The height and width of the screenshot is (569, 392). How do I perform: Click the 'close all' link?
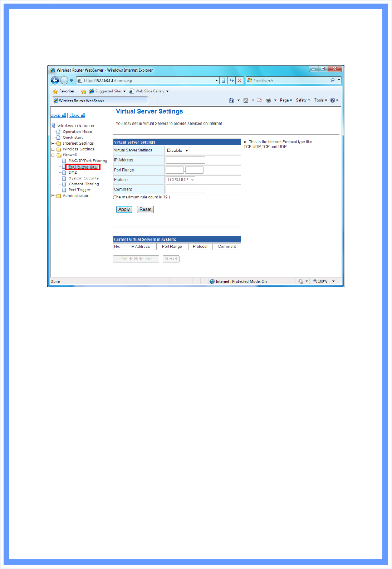(x=77, y=115)
